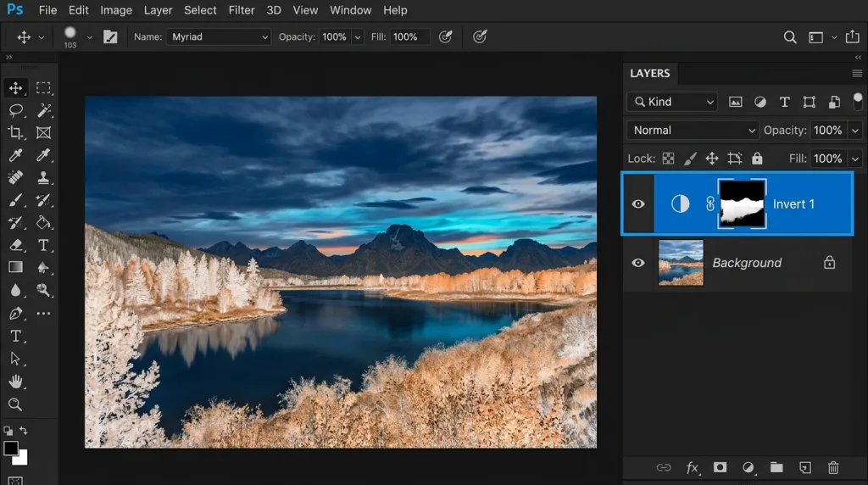
Task: Select the Hand tool
Action: click(x=15, y=382)
